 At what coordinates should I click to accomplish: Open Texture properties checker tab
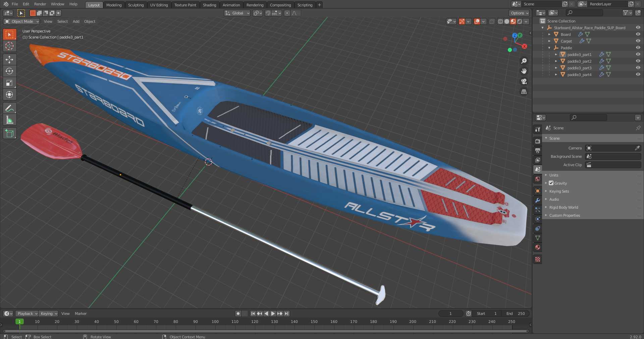coord(538,259)
